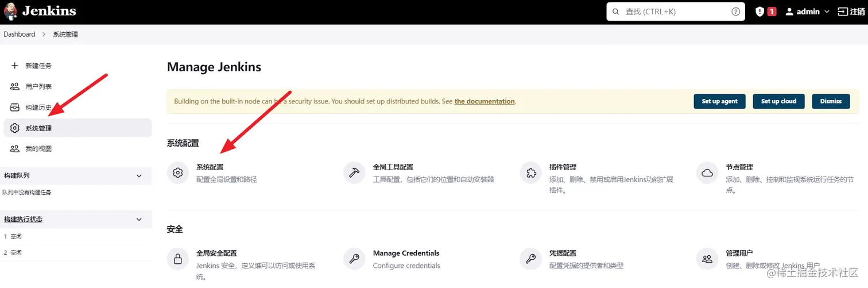Click the Set up agent button
This screenshot has height=288, width=868.
(x=719, y=101)
